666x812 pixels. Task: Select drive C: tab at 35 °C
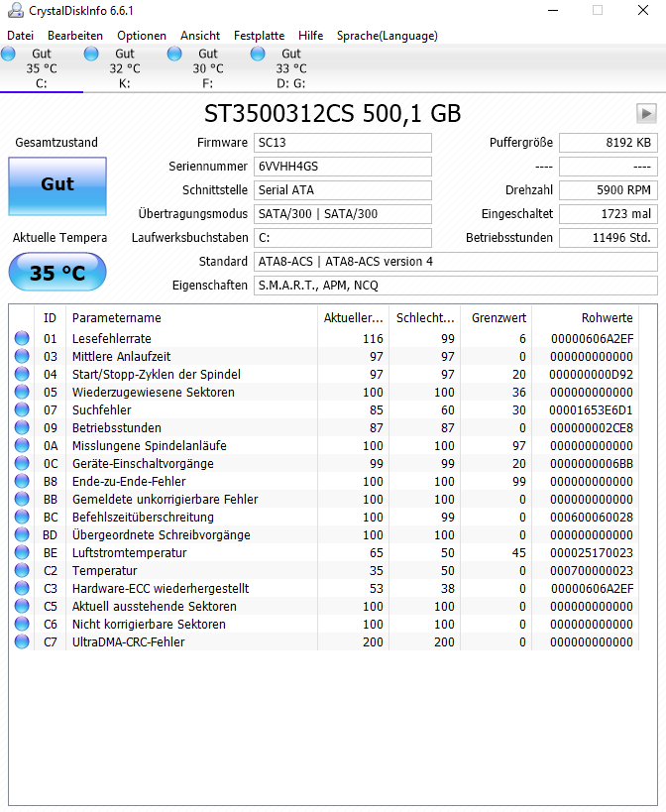pos(42,68)
